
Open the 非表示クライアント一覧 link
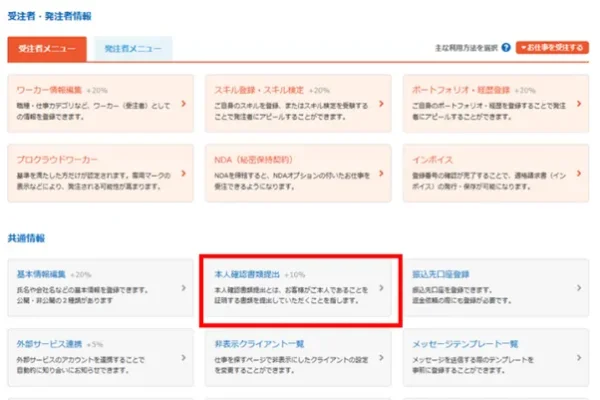259,344
